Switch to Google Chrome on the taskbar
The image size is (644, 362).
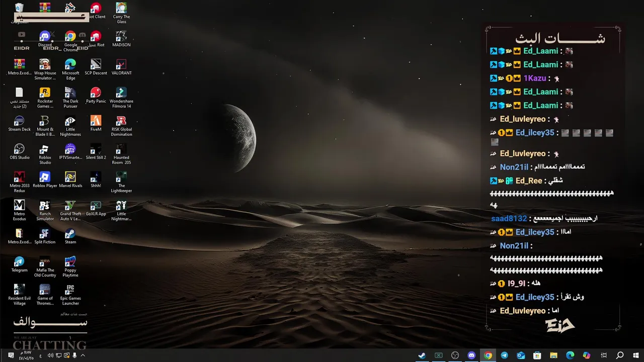coord(488,355)
